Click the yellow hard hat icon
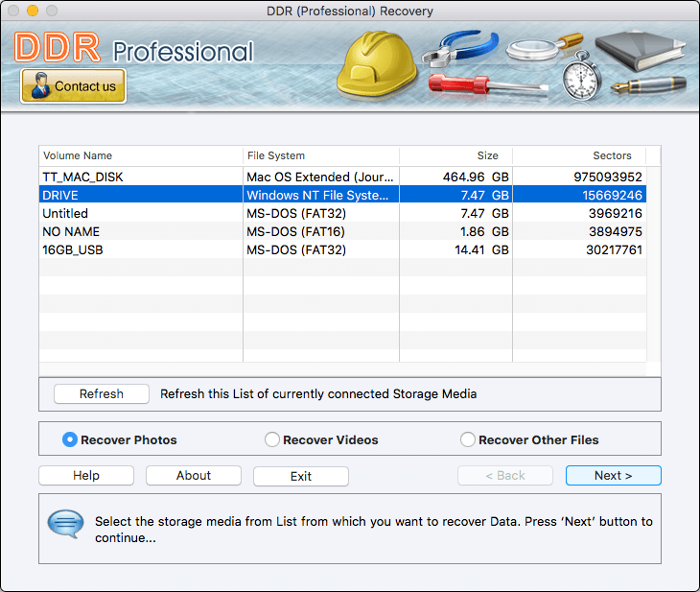700x592 pixels. pos(376,64)
